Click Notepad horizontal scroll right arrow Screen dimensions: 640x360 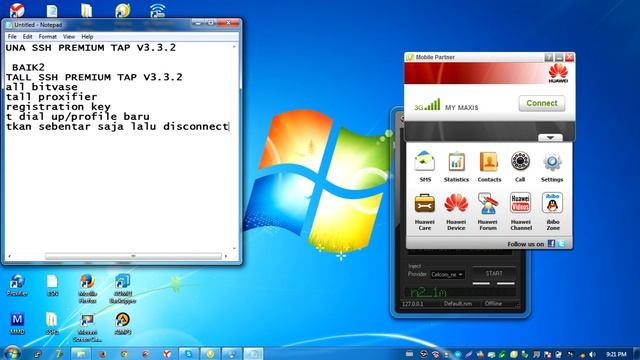tap(226, 256)
